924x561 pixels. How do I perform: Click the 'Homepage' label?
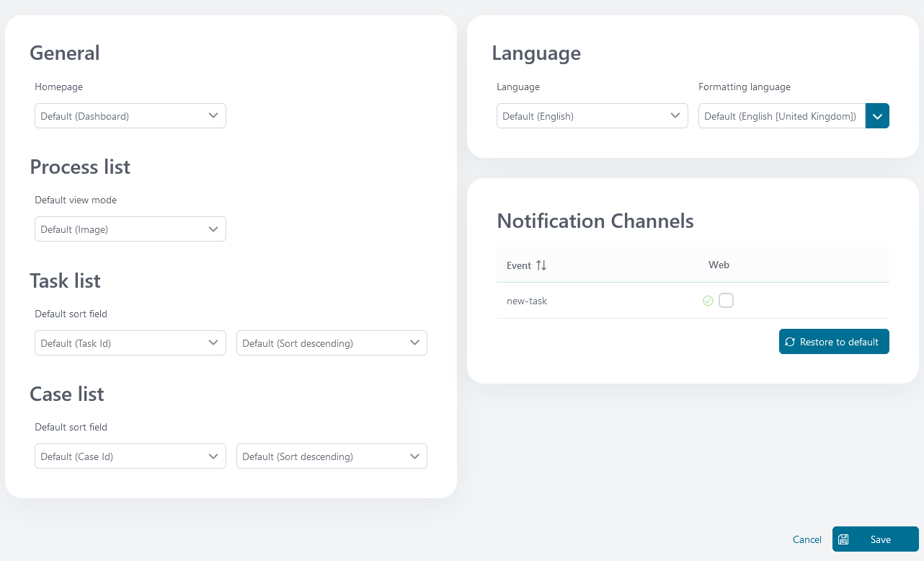coord(59,87)
